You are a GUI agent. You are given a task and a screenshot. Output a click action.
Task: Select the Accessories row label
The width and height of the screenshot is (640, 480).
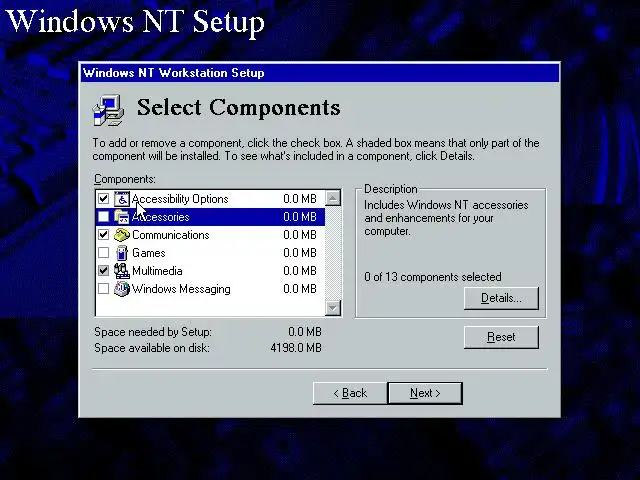tap(160, 217)
